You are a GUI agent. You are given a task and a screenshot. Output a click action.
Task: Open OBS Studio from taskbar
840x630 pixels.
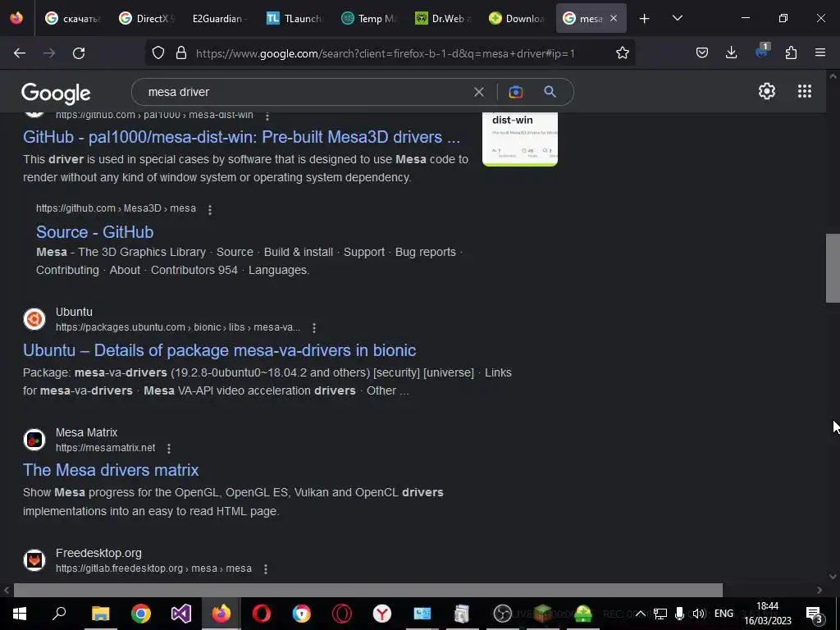502,614
